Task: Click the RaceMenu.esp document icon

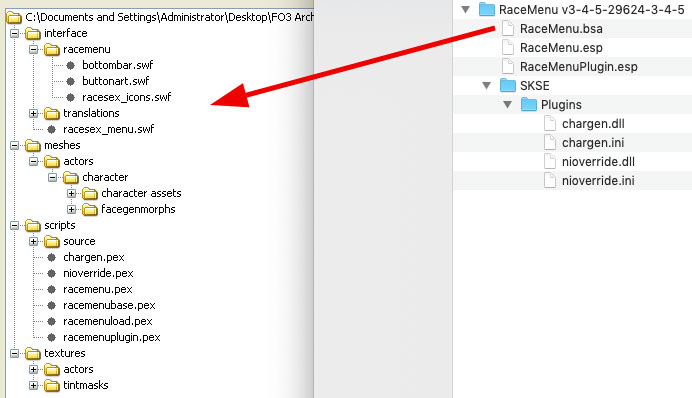Action: point(508,48)
